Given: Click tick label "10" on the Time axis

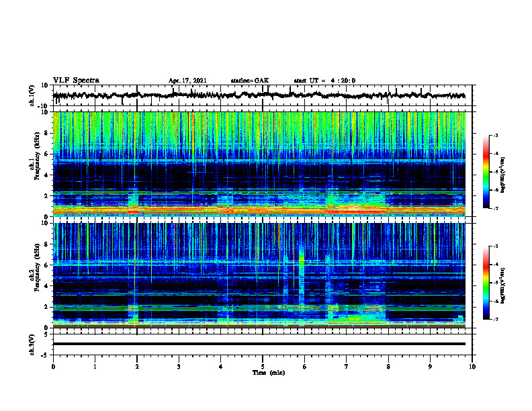Looking at the screenshot, I should (472, 367).
